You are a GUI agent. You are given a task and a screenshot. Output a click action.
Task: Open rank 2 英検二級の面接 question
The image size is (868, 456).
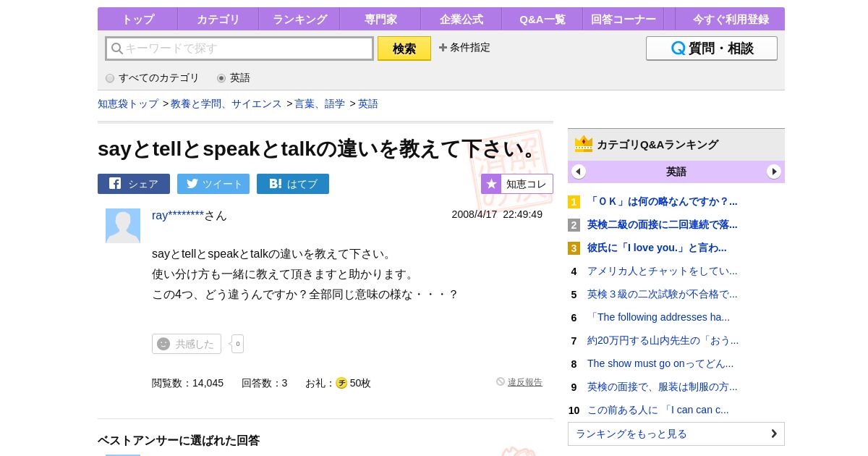(x=663, y=224)
